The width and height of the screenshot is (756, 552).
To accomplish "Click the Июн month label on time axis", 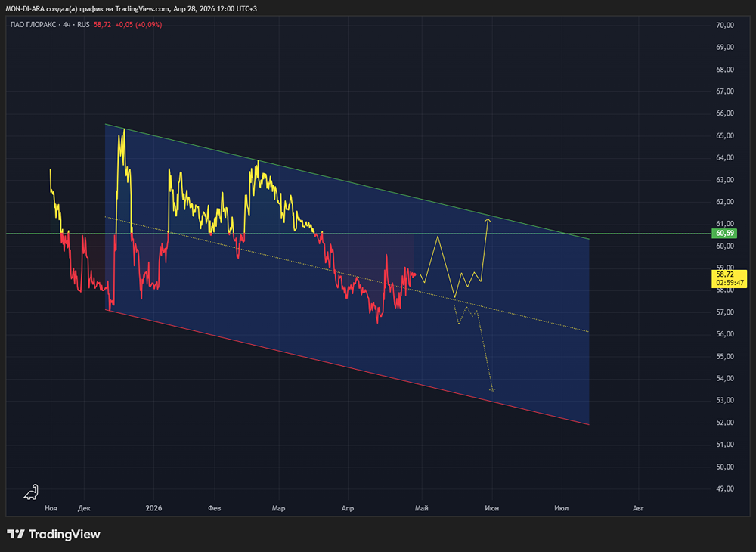I will pyautogui.click(x=492, y=508).
